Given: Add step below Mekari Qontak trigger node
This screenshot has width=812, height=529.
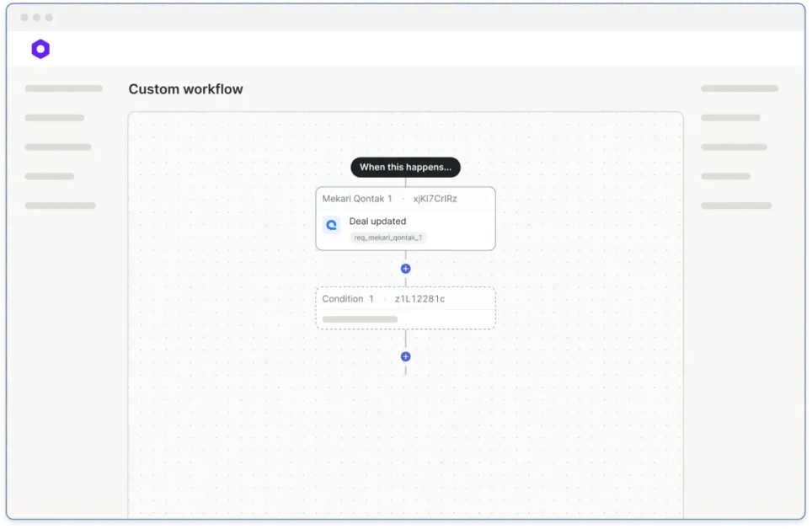Looking at the screenshot, I should [405, 269].
